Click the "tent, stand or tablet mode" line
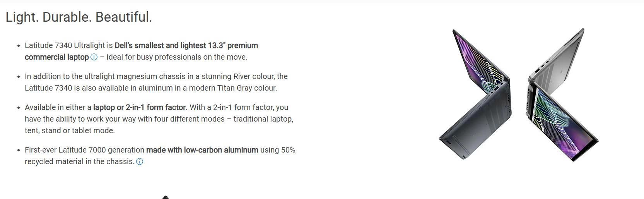 pyautogui.click(x=70, y=131)
